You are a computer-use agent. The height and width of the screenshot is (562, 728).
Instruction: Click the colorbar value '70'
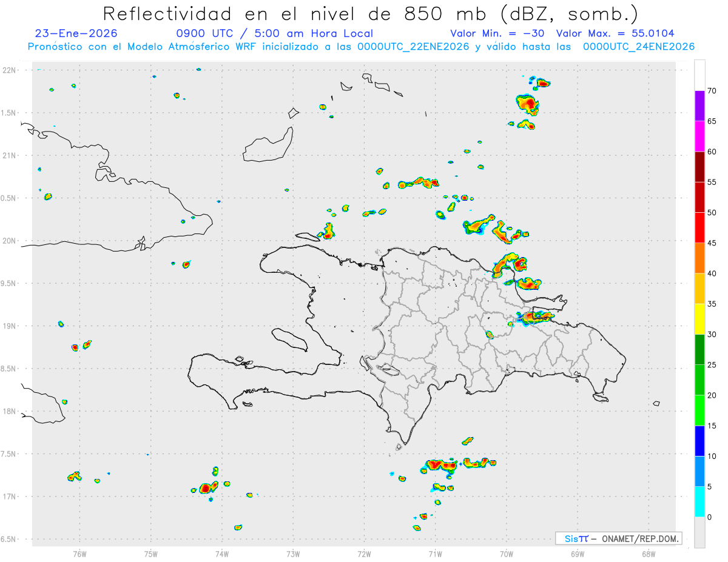coord(712,91)
